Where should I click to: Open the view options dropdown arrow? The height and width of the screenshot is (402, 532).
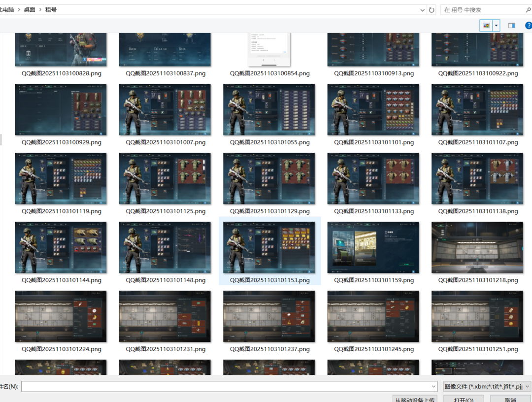click(x=496, y=26)
